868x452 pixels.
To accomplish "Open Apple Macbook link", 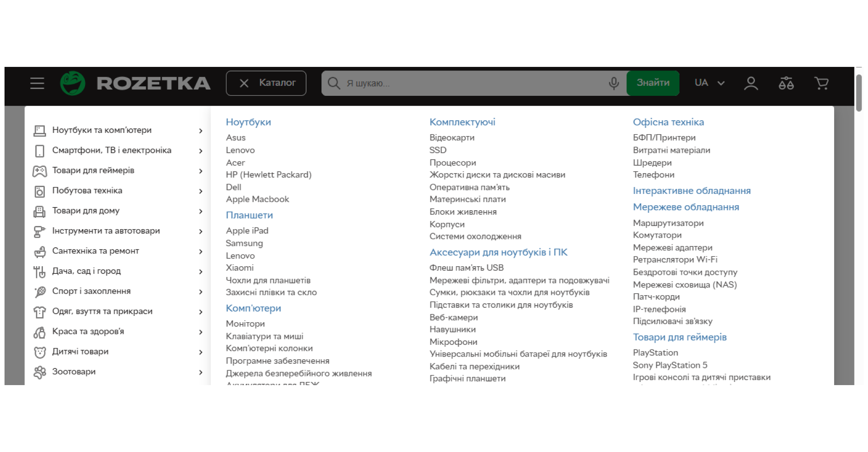I will 257,199.
